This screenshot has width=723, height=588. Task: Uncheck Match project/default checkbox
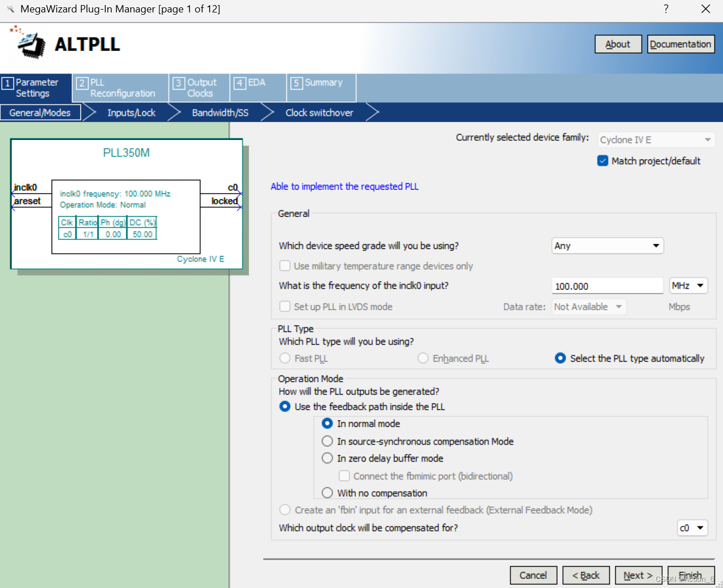click(x=603, y=161)
